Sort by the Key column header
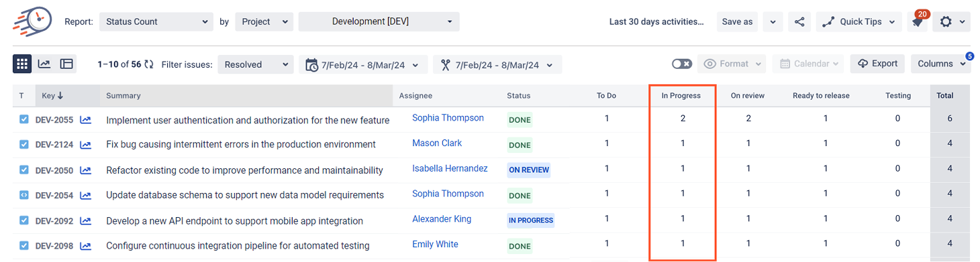Viewport: 980px width, 262px height. 52,96
